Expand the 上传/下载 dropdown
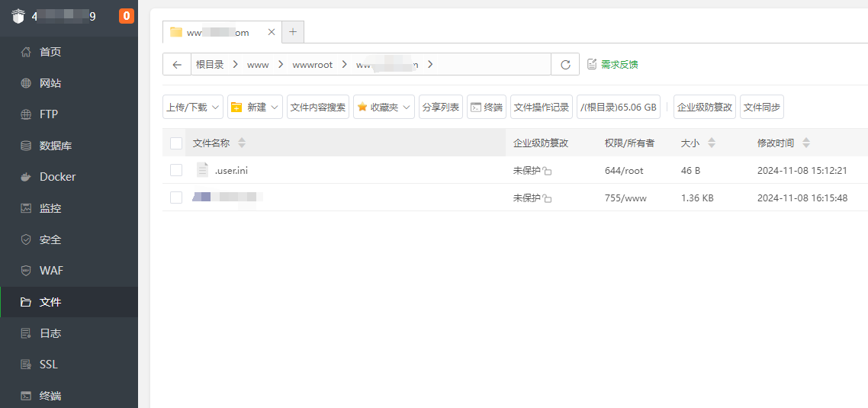The height and width of the screenshot is (408, 868). pos(193,108)
